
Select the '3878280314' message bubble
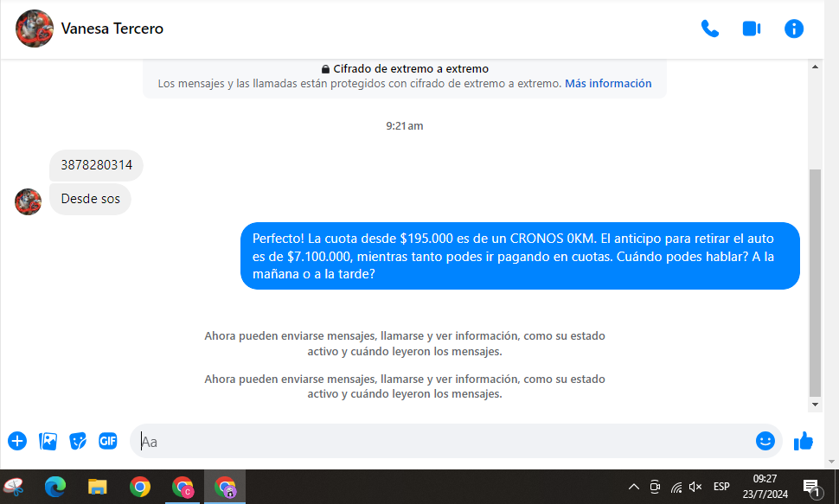(x=96, y=165)
